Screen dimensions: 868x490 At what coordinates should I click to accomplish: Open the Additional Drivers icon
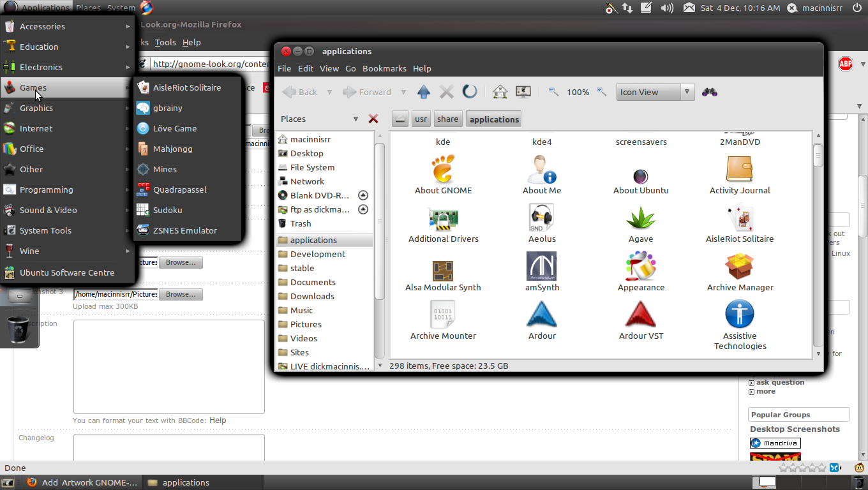[x=443, y=218]
